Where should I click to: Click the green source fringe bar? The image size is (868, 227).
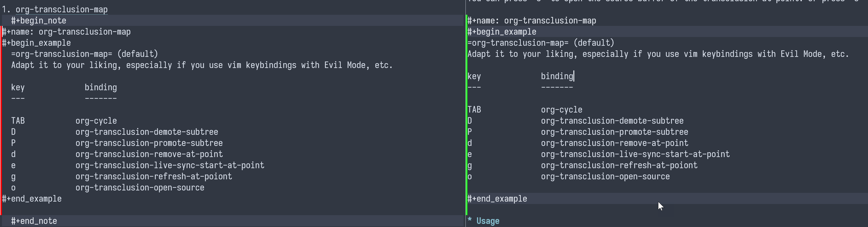point(466,118)
